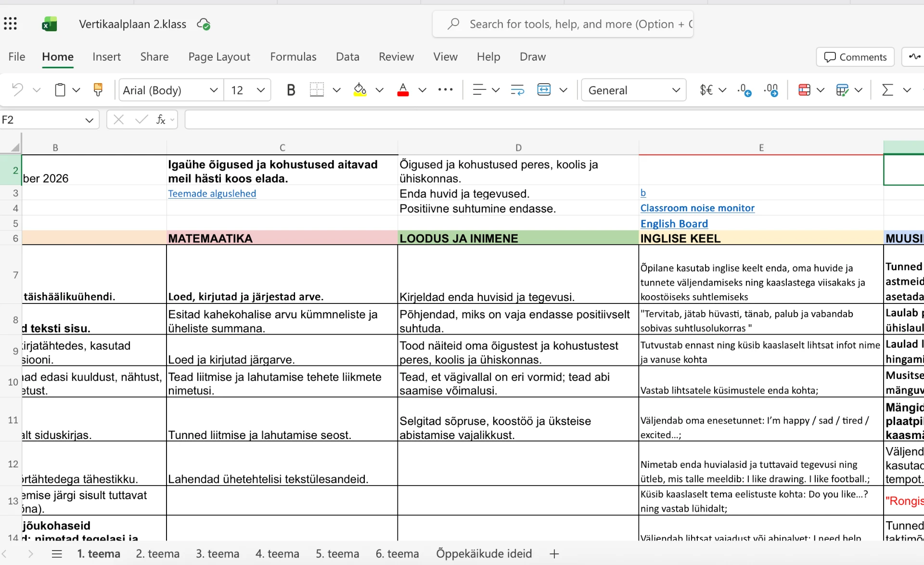Screen dimensions: 924x565
Task: Expand the fill color options arrow
Action: click(x=379, y=90)
